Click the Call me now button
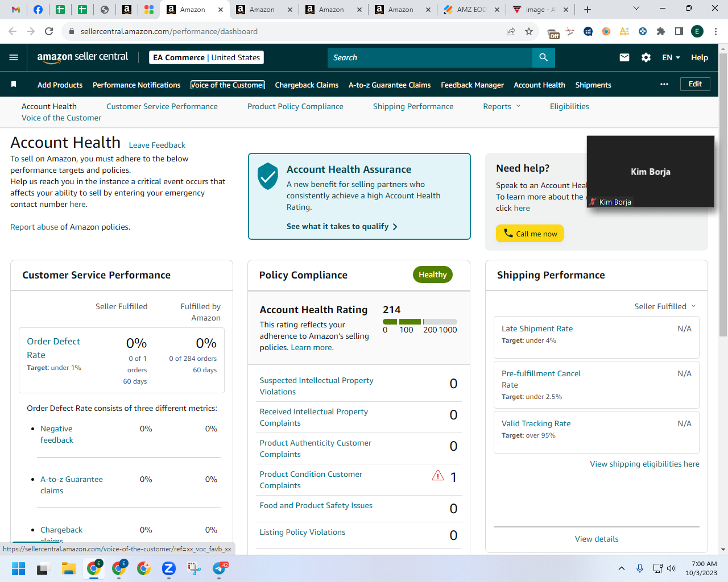The height and width of the screenshot is (582, 728). [530, 234]
